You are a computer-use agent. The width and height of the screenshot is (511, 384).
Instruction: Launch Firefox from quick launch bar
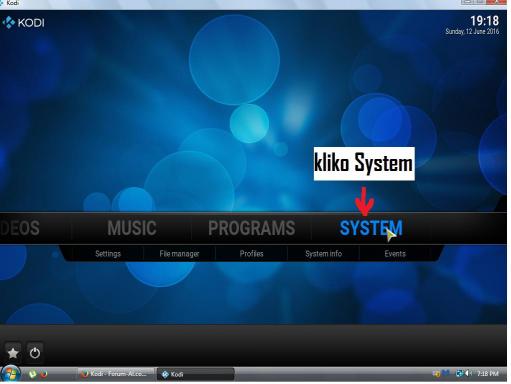(44, 374)
